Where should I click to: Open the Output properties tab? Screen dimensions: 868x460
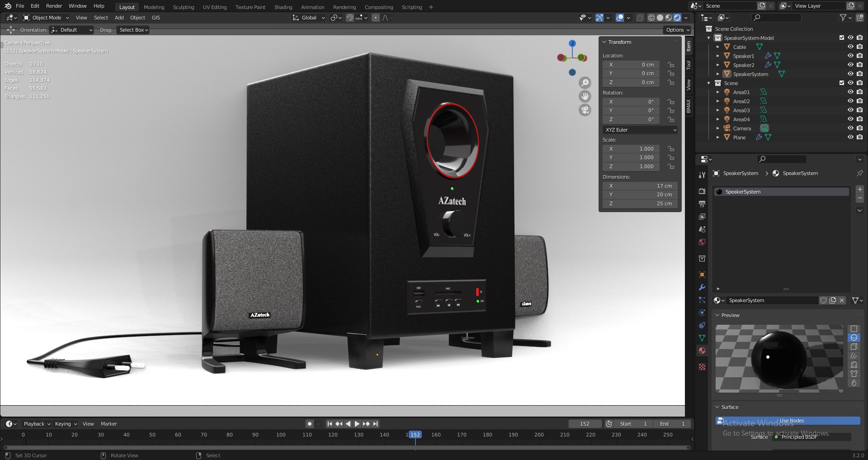[702, 204]
